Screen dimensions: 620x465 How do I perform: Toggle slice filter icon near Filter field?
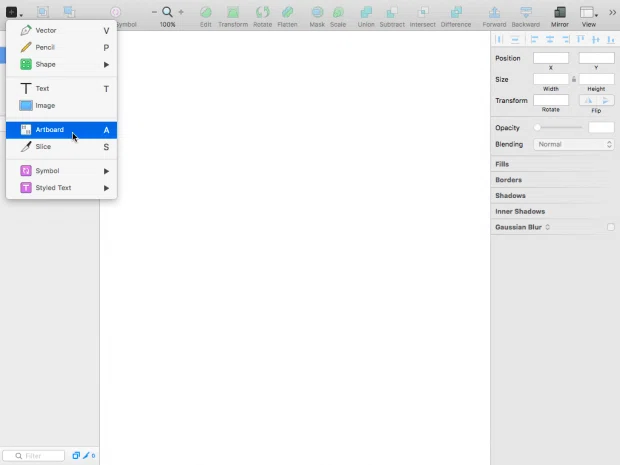point(86,456)
